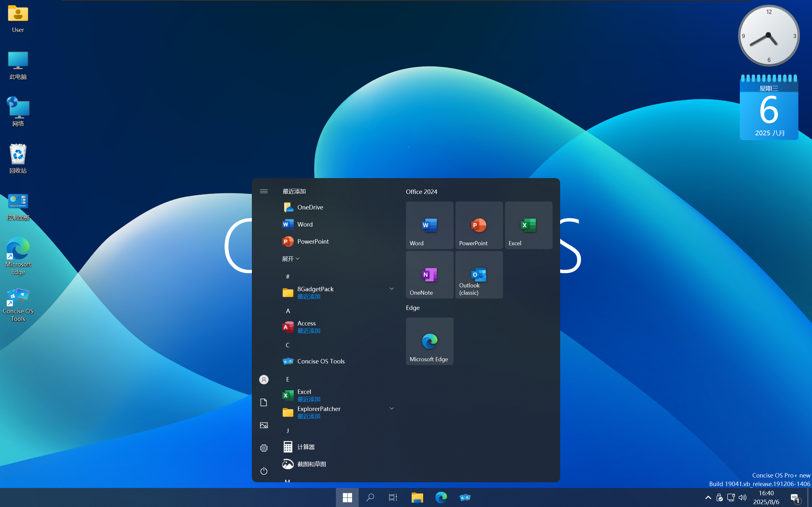Open the Word tile in Office 2024
Viewport: 812px width, 507px height.
point(429,225)
